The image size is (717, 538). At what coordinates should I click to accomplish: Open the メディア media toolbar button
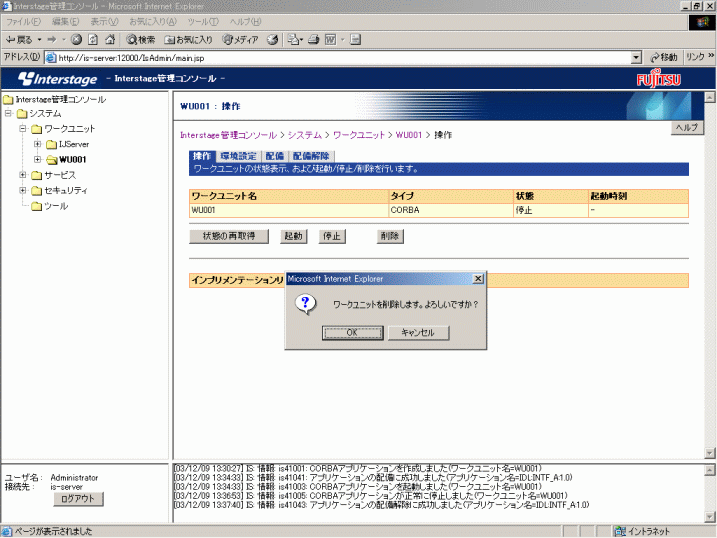[x=241, y=40]
